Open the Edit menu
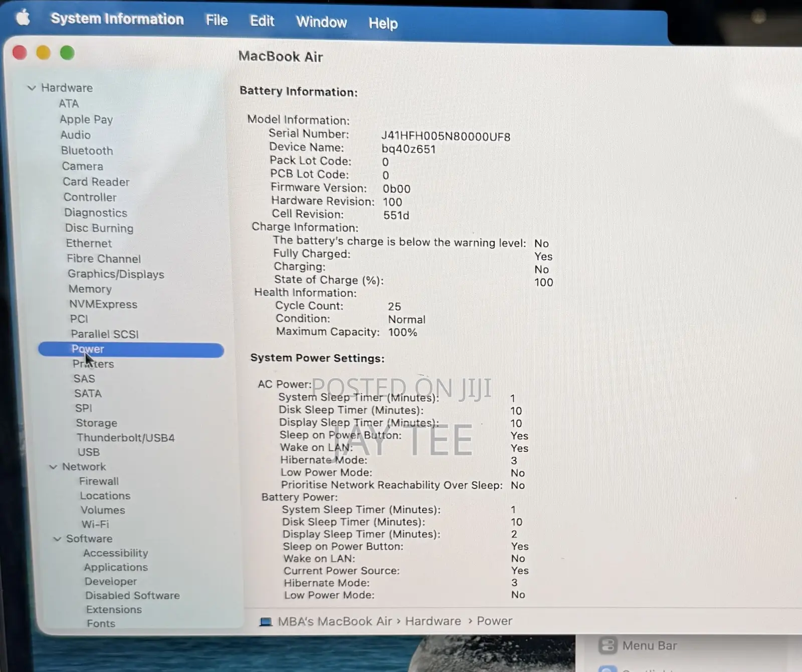Image resolution: width=802 pixels, height=672 pixels. (x=262, y=21)
